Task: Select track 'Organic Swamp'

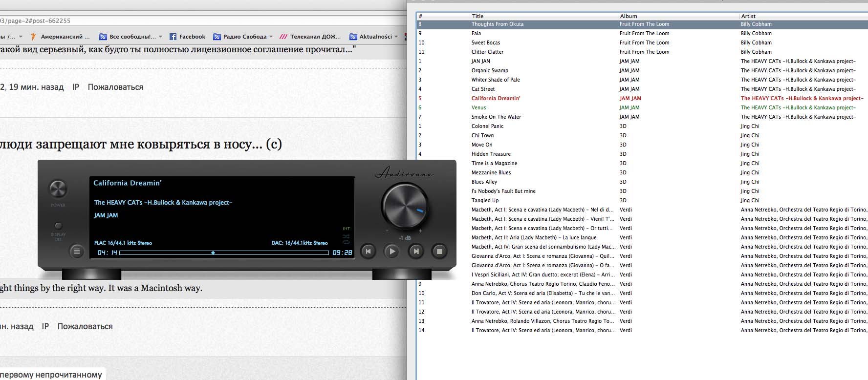Action: click(x=642, y=70)
